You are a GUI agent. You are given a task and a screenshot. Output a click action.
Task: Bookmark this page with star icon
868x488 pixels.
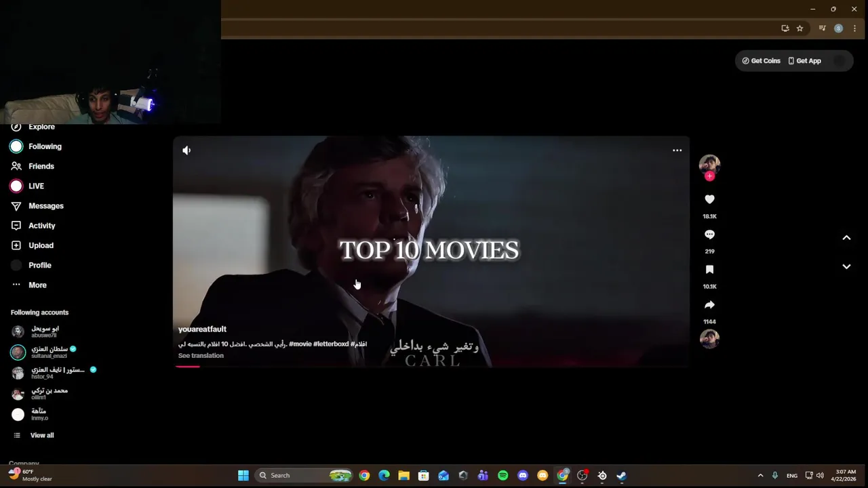[x=800, y=28]
